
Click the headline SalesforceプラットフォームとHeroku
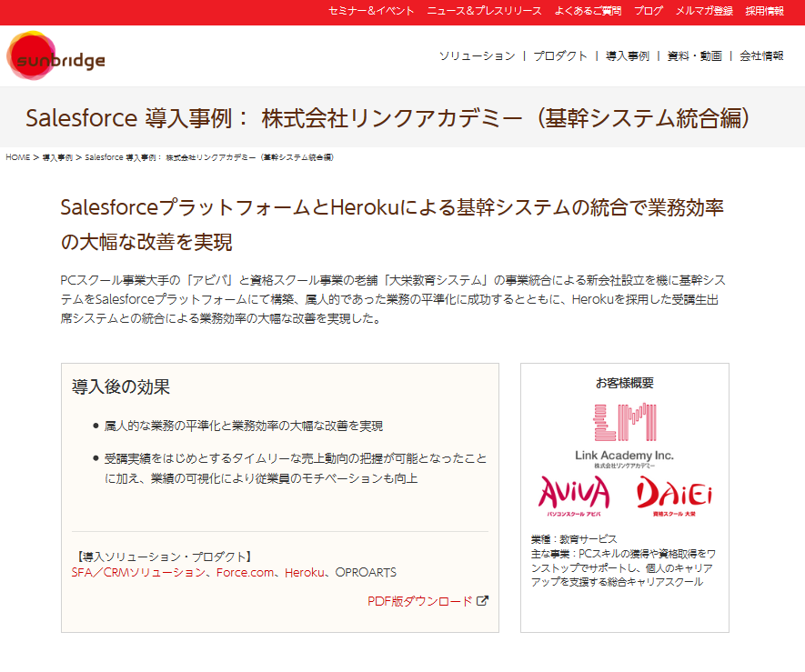pos(392,225)
